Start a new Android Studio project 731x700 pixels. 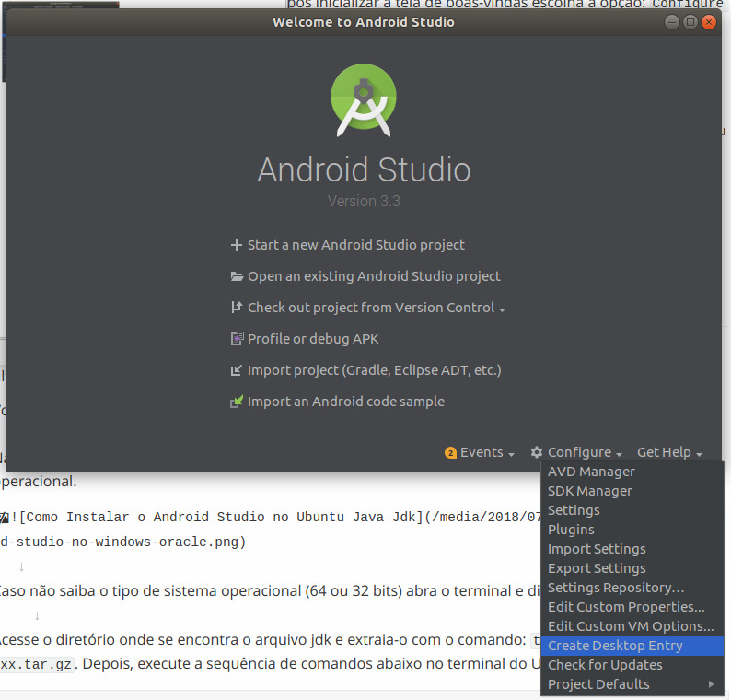[355, 245]
